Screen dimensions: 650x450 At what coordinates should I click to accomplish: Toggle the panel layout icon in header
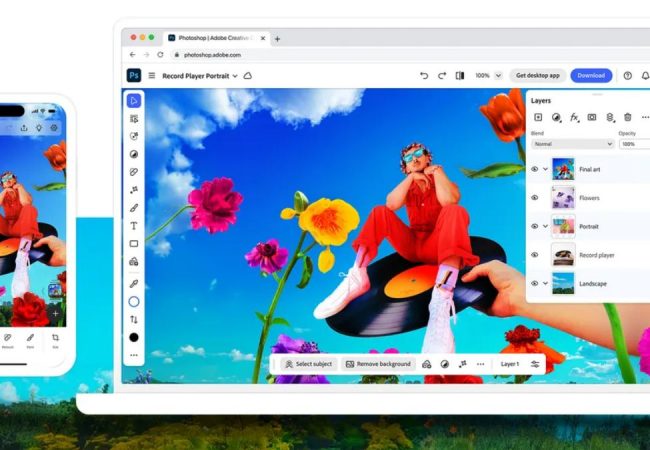460,75
